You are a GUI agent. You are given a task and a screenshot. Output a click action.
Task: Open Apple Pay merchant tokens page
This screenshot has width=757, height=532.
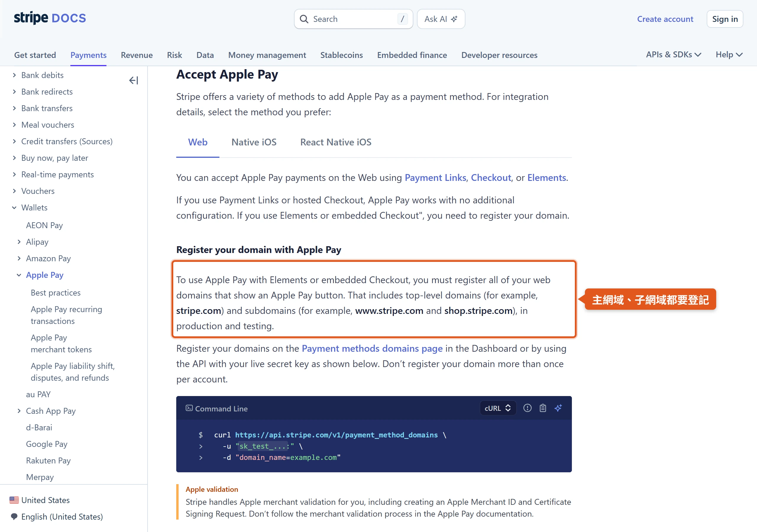pyautogui.click(x=61, y=343)
